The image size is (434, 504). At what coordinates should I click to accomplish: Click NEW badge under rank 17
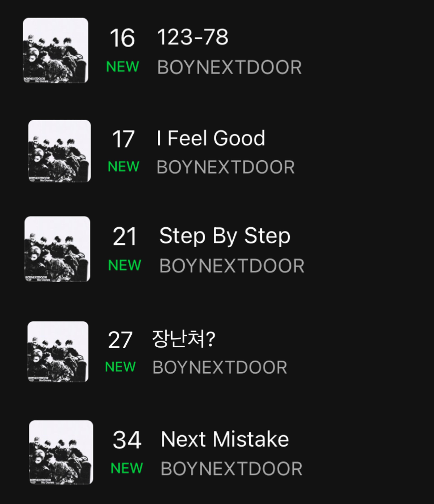123,167
